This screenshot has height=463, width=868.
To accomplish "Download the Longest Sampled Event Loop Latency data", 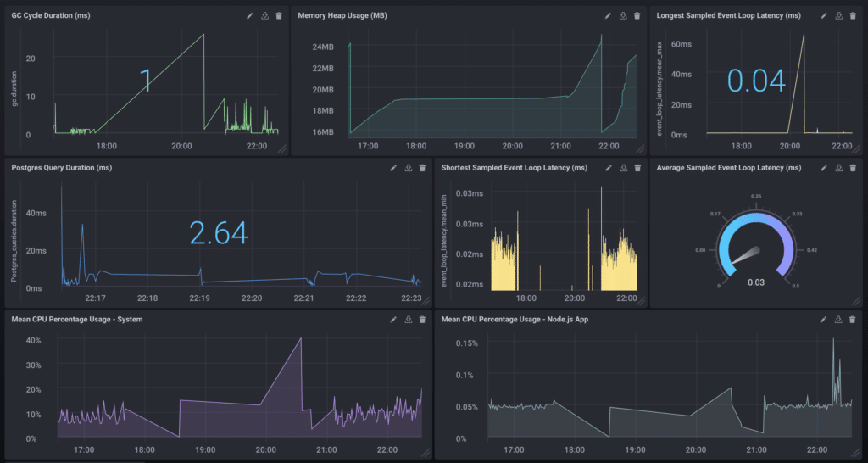I will point(838,15).
